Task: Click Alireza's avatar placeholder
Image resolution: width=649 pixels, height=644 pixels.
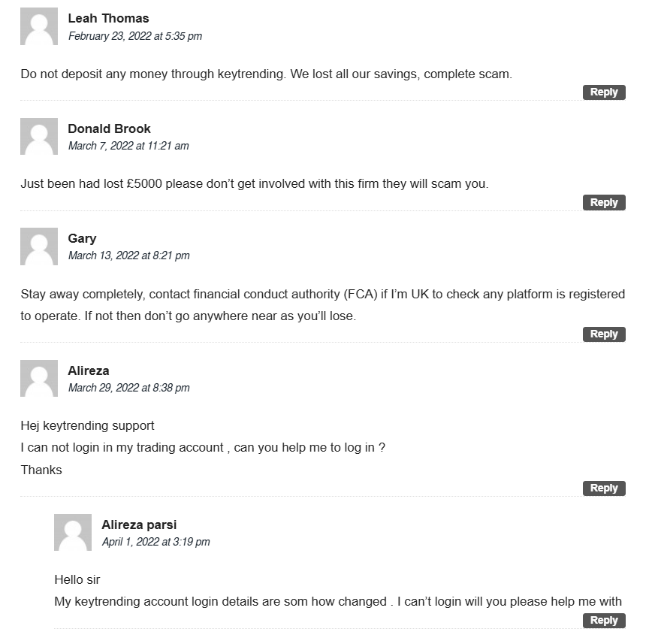Action: click(x=39, y=378)
